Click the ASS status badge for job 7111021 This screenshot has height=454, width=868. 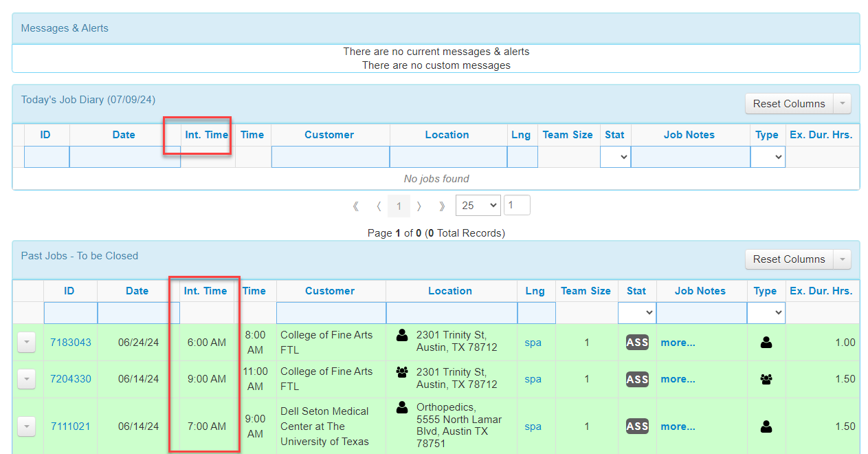[x=636, y=426]
